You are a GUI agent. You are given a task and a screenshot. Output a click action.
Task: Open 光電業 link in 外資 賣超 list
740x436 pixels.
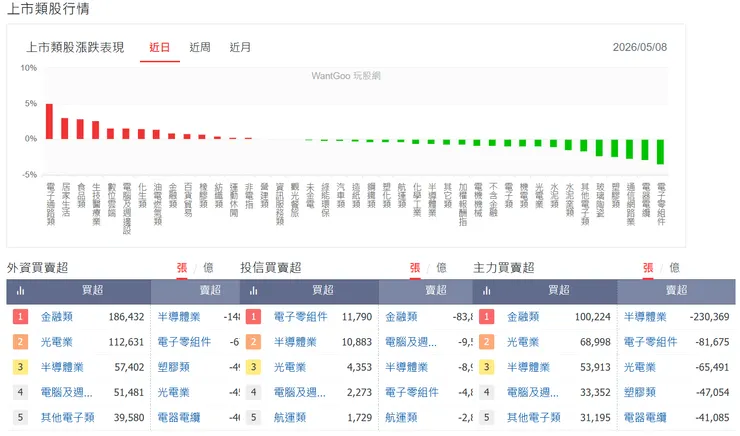174,392
